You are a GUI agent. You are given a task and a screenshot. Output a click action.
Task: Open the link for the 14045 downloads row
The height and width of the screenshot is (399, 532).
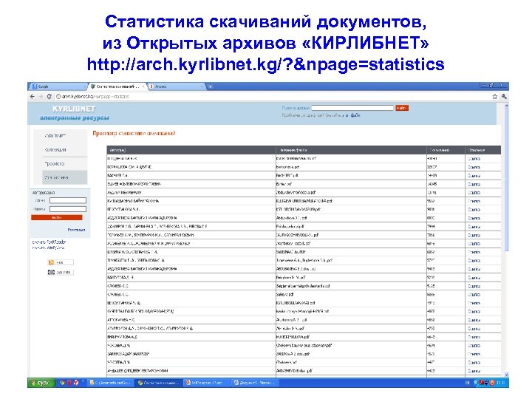474,184
